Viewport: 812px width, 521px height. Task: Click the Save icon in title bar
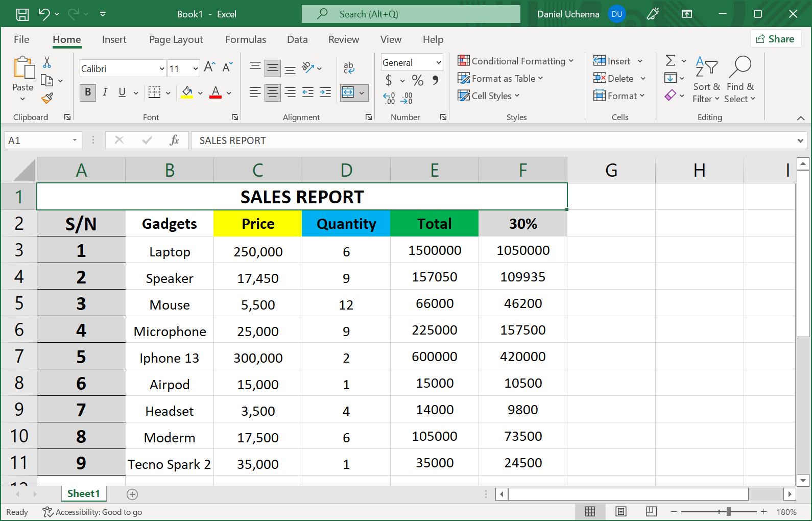pos(22,14)
